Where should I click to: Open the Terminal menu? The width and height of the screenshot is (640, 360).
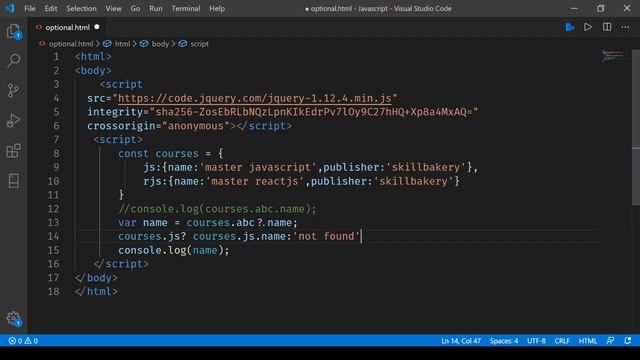pyautogui.click(x=186, y=8)
